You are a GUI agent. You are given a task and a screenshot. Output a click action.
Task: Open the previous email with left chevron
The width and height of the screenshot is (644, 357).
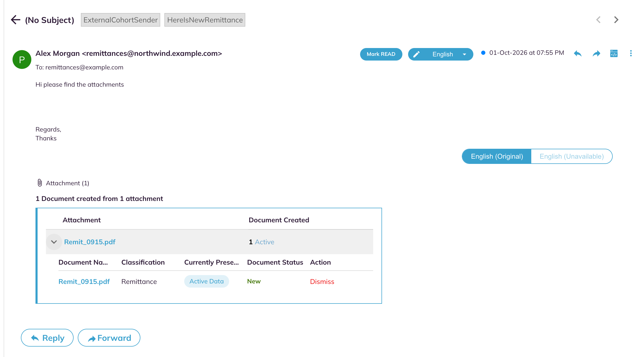pos(598,20)
